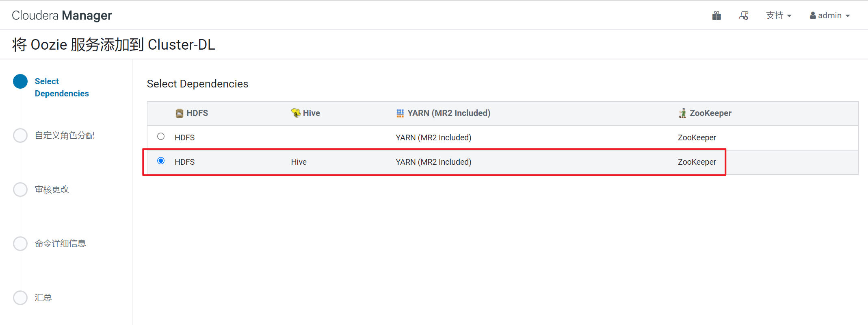Click the Hive bee header icon
Viewport: 868px width, 325px height.
pyautogui.click(x=296, y=113)
